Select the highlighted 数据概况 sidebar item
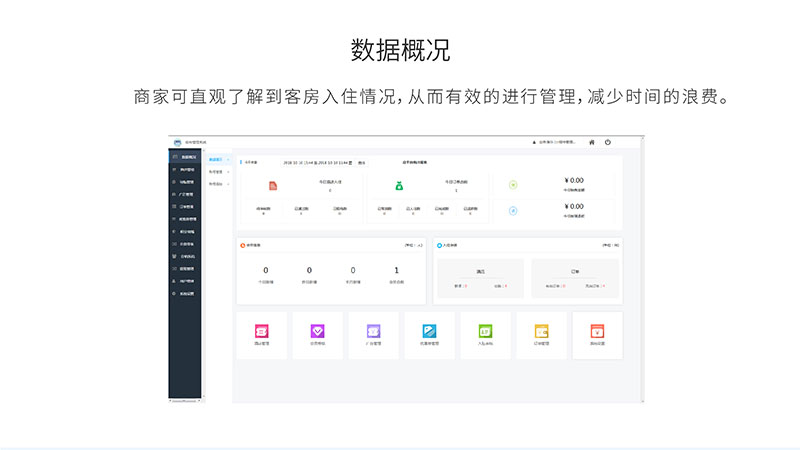The image size is (800, 450). click(185, 157)
